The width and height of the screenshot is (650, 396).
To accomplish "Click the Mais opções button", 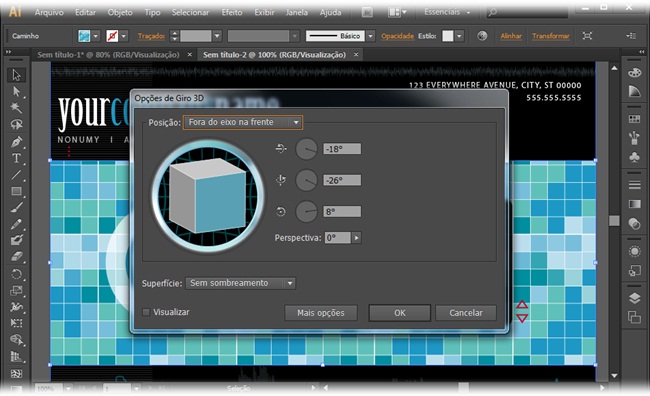I will pos(321,313).
